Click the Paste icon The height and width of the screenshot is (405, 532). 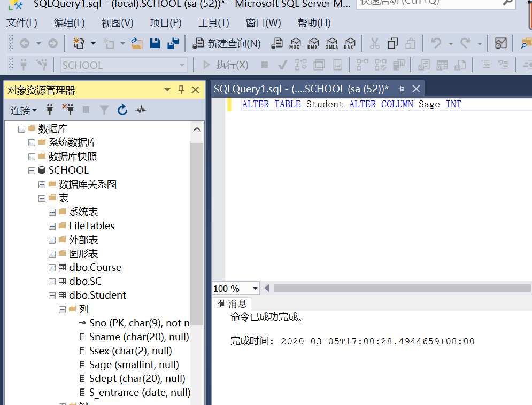(411, 43)
